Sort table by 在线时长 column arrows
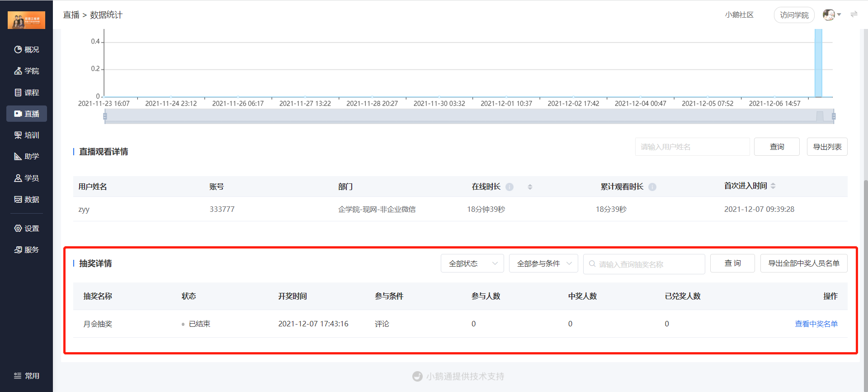 pyautogui.click(x=530, y=187)
